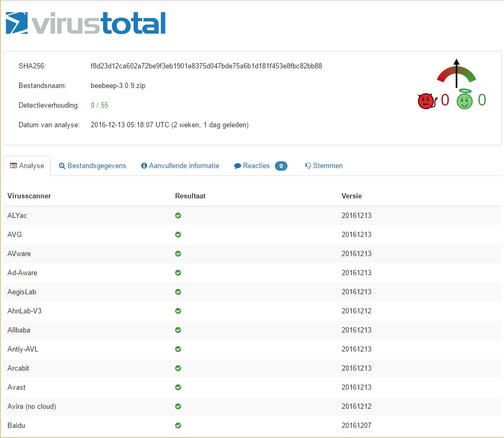Click the green check icon for ALYac
504x438 pixels.
[178, 216]
